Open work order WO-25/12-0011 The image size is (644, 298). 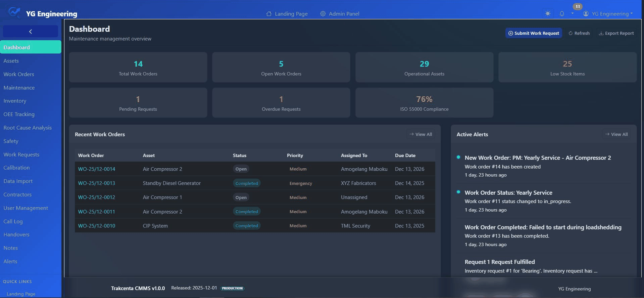coord(97,212)
